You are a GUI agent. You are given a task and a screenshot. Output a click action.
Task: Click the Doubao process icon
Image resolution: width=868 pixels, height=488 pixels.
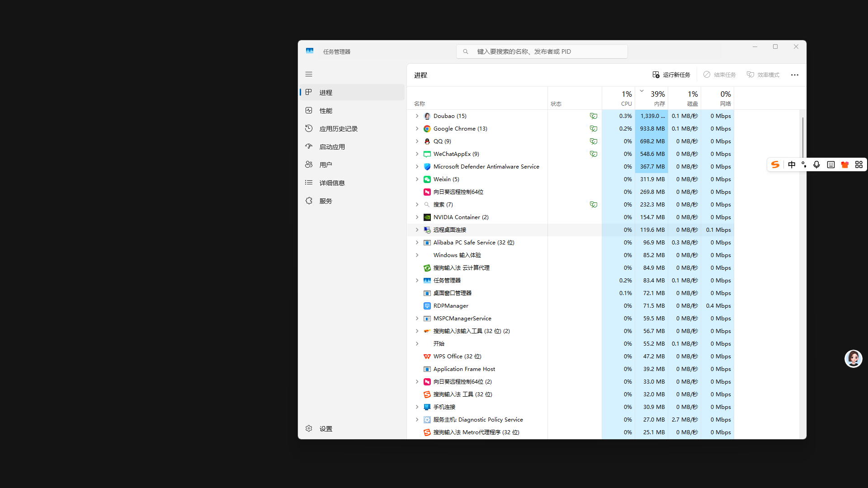[x=427, y=116]
